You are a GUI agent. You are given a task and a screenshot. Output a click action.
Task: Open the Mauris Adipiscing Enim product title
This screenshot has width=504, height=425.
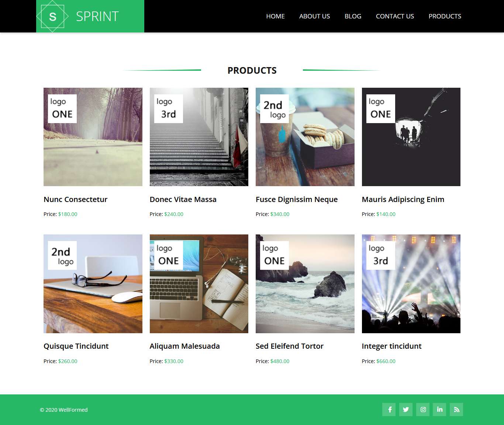(403, 199)
